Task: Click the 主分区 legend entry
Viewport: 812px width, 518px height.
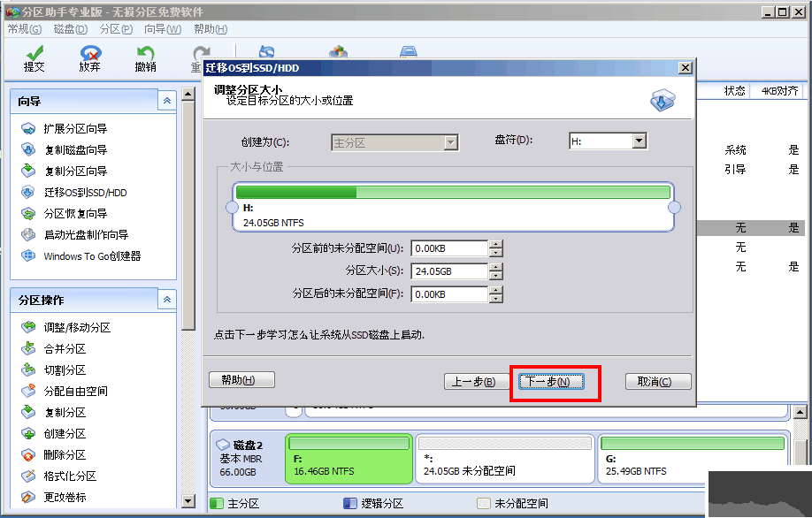Action: [235, 503]
